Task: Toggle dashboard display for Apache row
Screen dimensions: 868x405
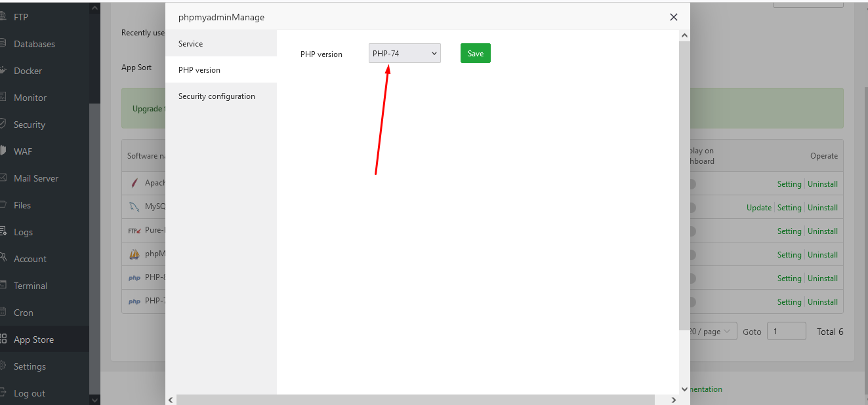Action: pyautogui.click(x=692, y=184)
